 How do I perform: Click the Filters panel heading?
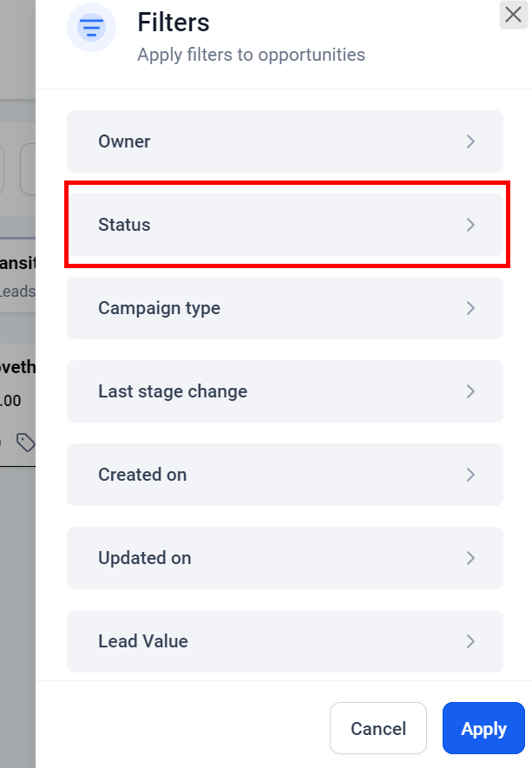pyautogui.click(x=174, y=23)
